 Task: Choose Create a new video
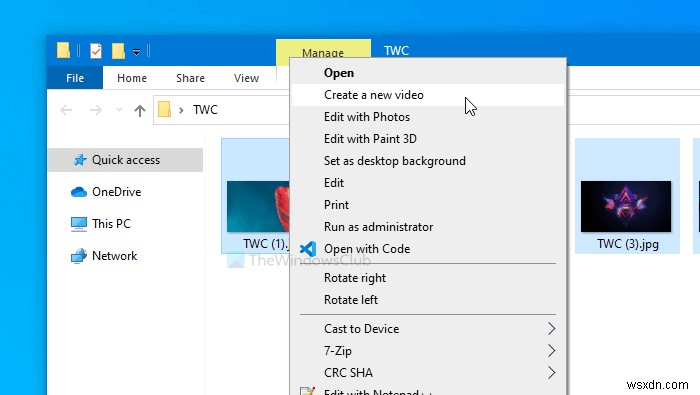click(428, 95)
